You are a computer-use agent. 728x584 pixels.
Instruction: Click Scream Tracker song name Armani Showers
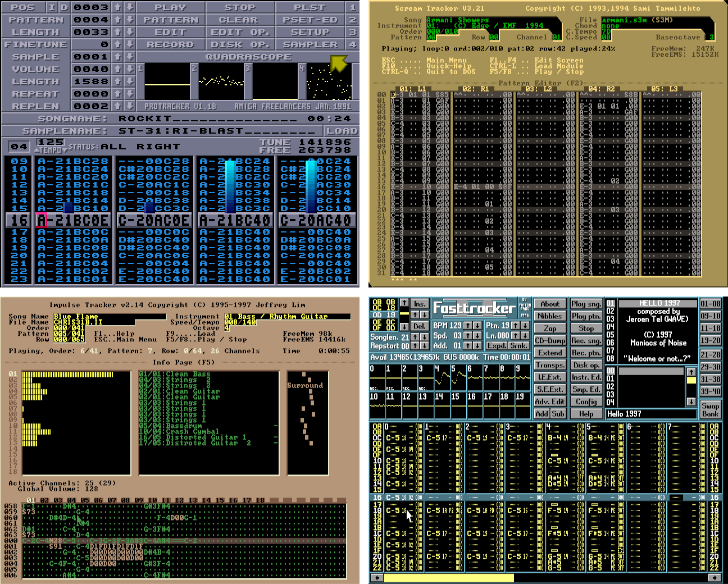click(458, 20)
